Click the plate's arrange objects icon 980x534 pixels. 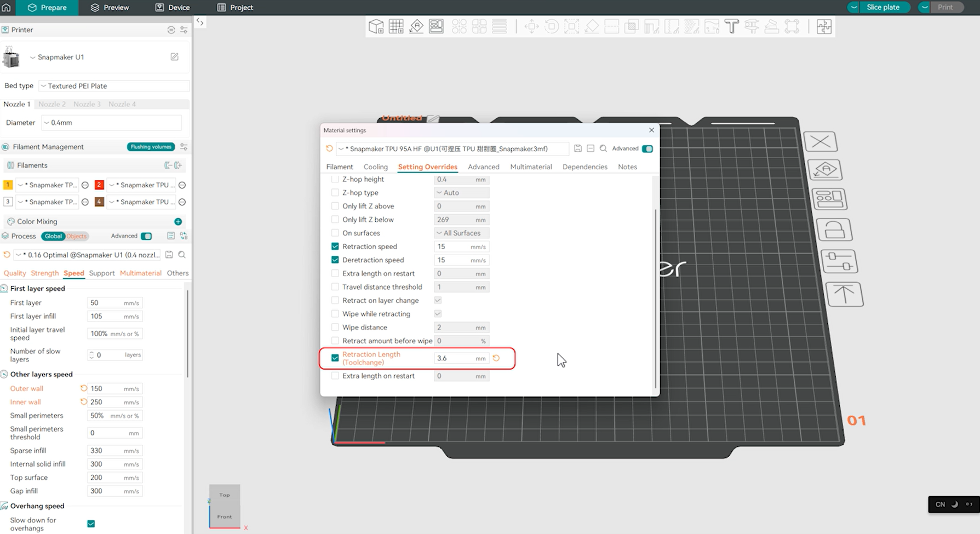pos(830,199)
